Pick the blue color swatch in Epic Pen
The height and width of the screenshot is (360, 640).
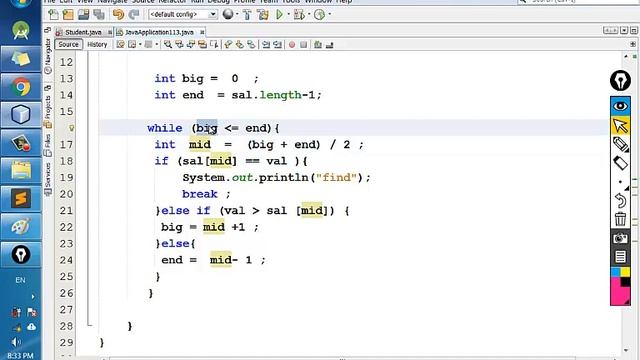616,272
